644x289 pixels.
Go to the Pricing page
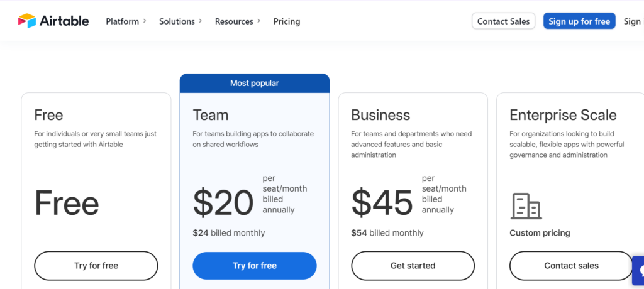pyautogui.click(x=287, y=21)
